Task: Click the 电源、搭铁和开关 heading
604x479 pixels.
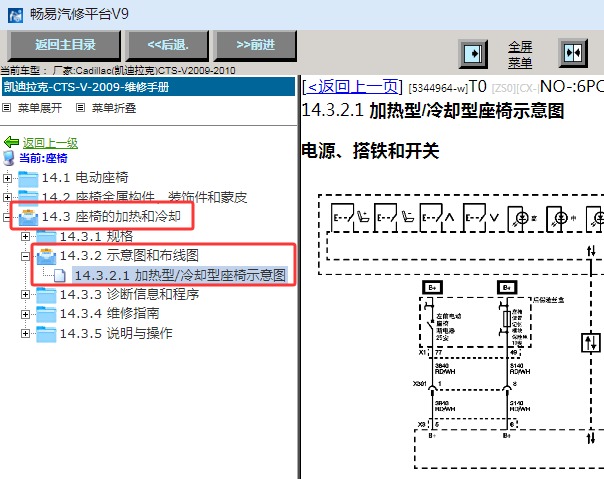Action: (370, 151)
